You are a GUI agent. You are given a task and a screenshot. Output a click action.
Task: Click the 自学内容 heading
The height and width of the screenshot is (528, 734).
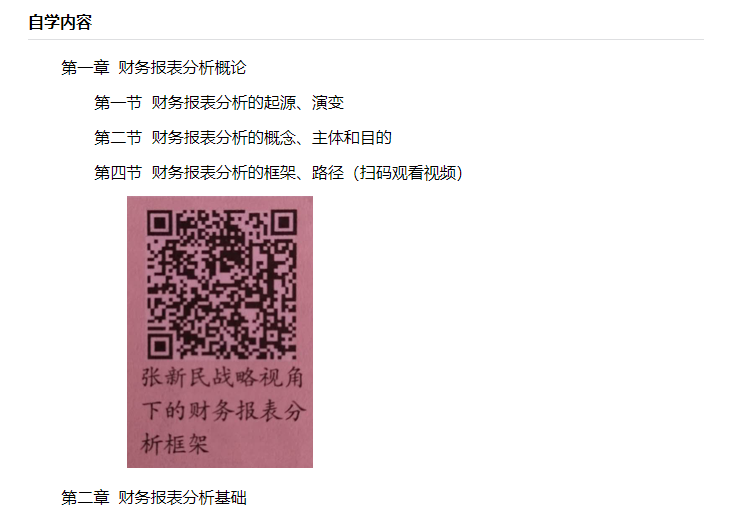(x=60, y=22)
